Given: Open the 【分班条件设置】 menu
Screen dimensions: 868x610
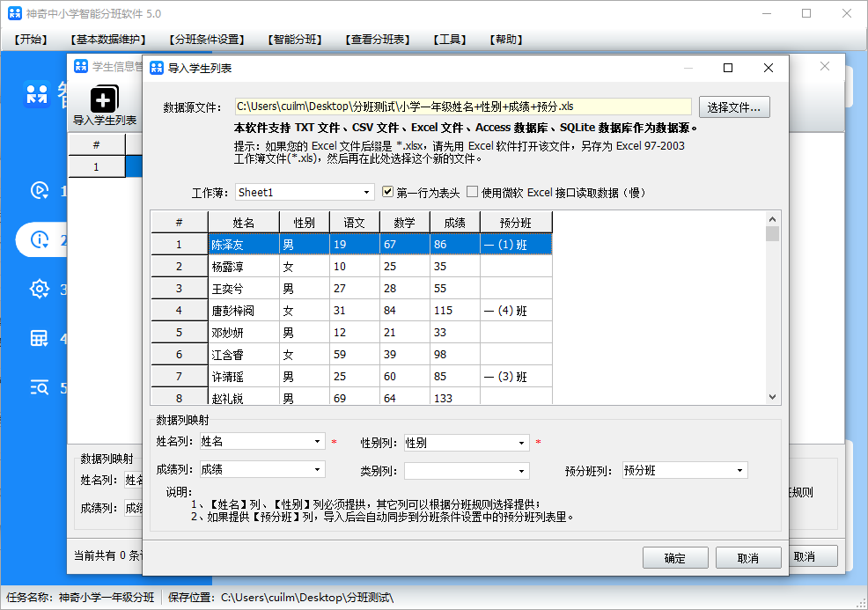Looking at the screenshot, I should click(207, 40).
